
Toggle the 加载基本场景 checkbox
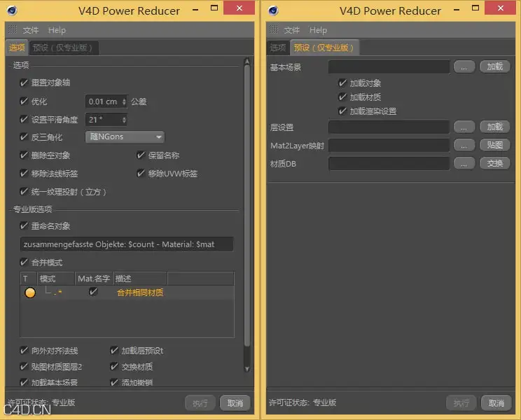point(24,382)
